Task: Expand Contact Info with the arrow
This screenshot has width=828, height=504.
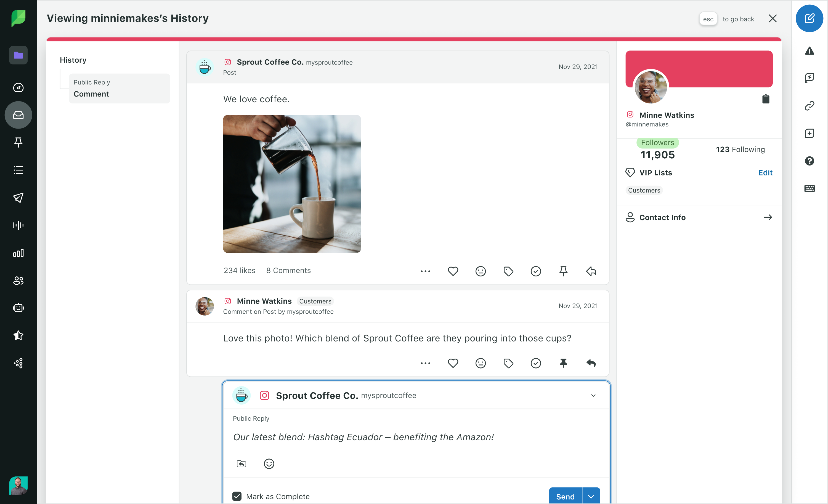Action: click(x=768, y=217)
